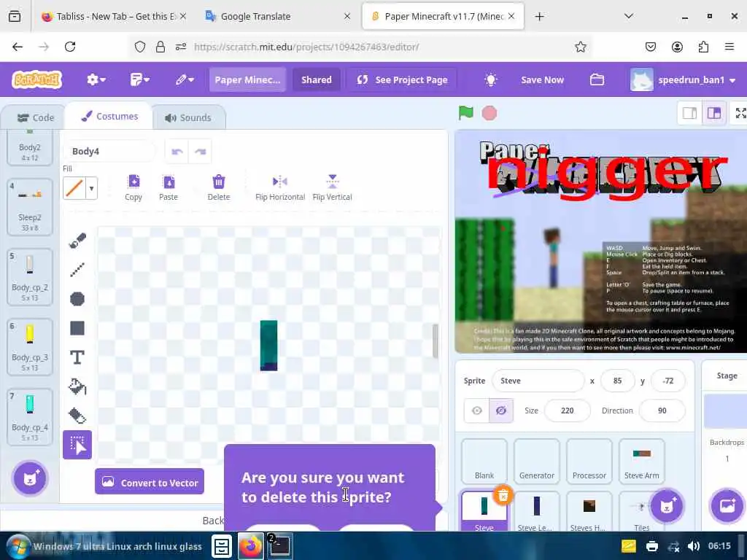Screen dimensions: 747x560
Task: Stop the project with red button
Action: point(489,113)
